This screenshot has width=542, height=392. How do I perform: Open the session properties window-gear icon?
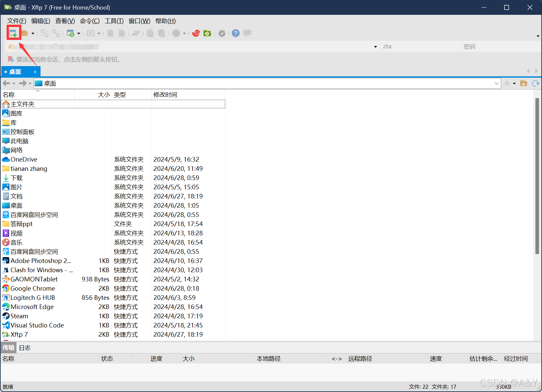70,33
